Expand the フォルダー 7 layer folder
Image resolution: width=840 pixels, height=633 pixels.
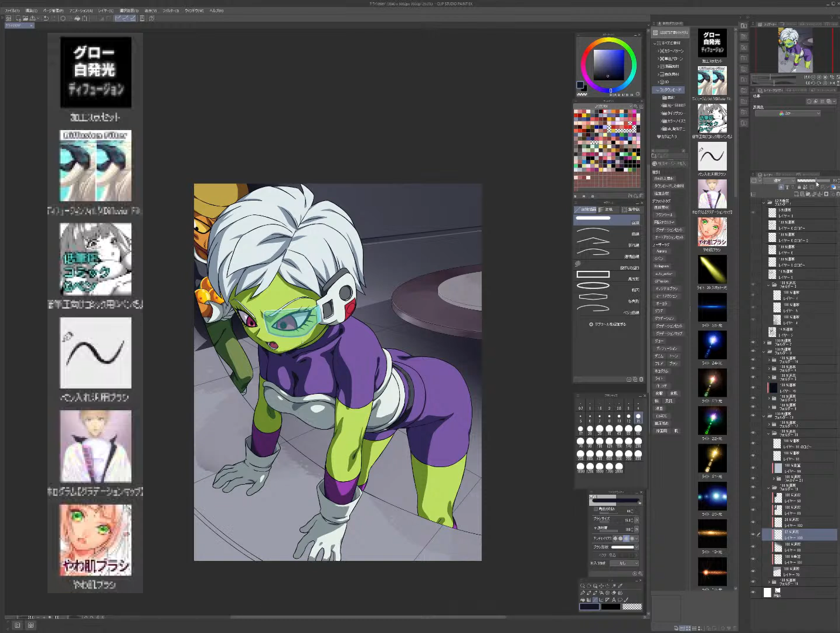764,342
